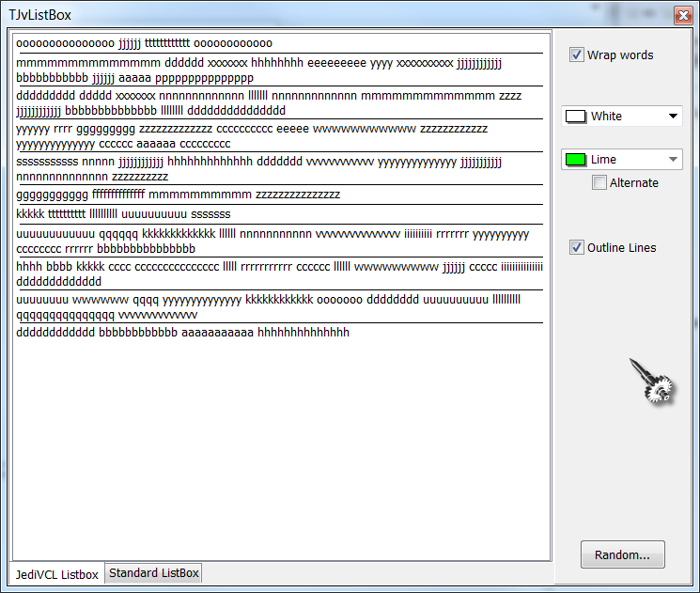Switch to the Standard ListBox tab
This screenshot has height=593, width=700.
pyautogui.click(x=153, y=573)
